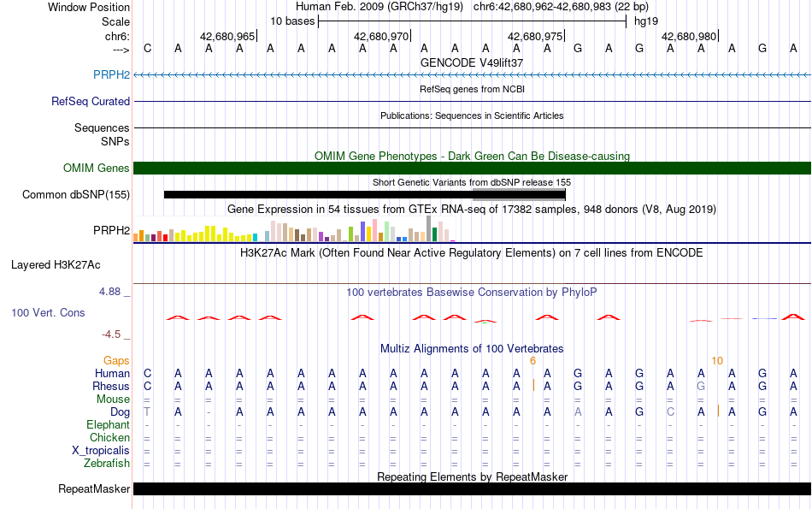Screen dimensions: 812x509
Task: Click the T base in the Dog row
Action: (147, 412)
